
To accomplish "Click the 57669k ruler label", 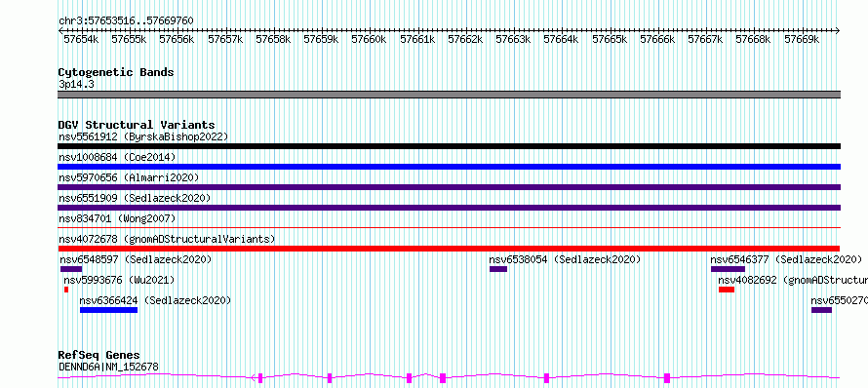I will [x=802, y=39].
